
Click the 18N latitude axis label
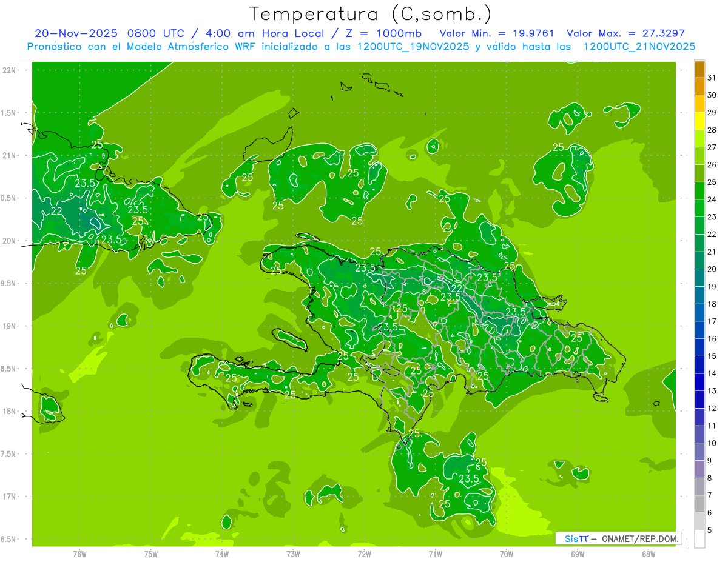pyautogui.click(x=10, y=411)
